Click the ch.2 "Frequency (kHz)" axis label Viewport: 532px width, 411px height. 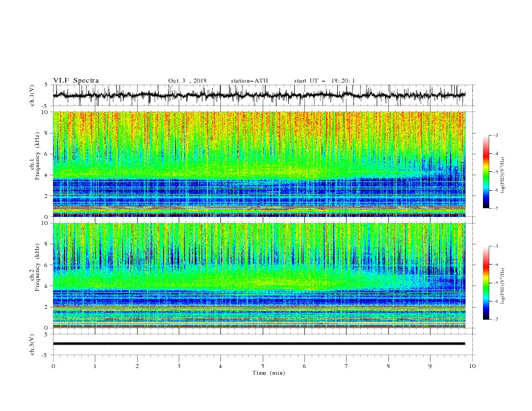tap(38, 267)
